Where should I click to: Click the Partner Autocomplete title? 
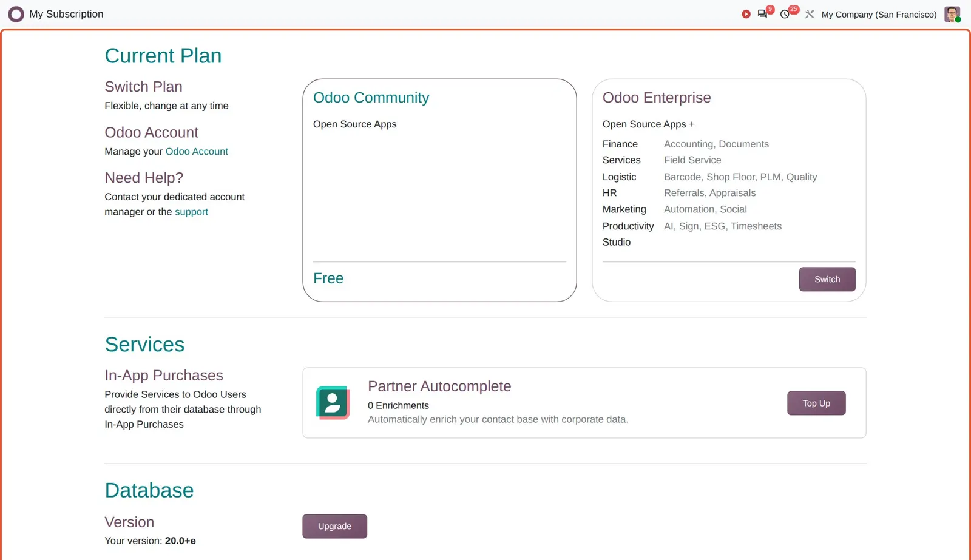[439, 386]
